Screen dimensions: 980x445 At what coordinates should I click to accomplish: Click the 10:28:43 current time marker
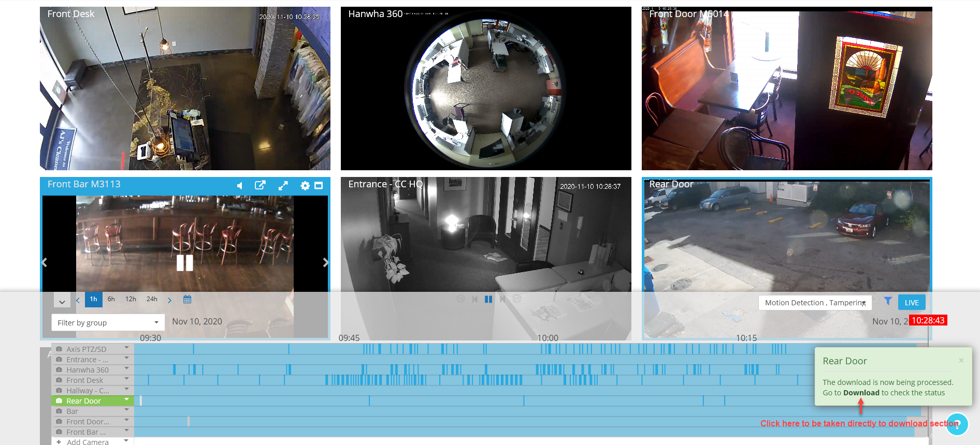(928, 320)
